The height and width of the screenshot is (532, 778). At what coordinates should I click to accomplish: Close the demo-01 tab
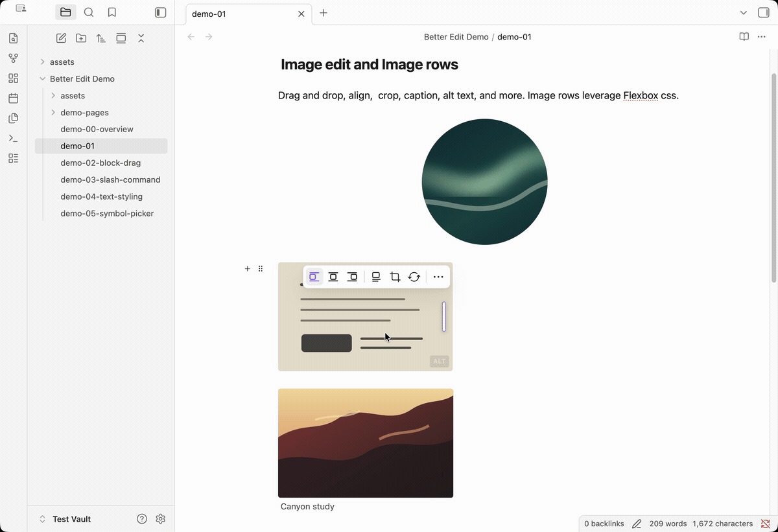(301, 14)
